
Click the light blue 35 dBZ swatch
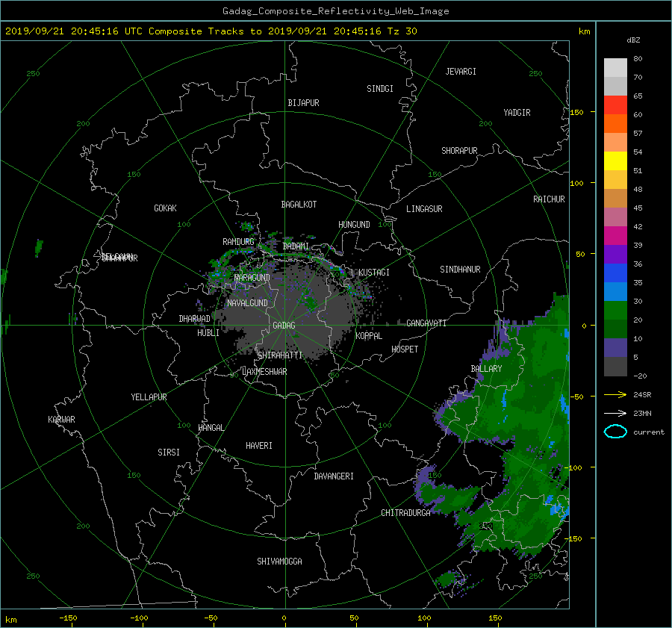pos(615,291)
